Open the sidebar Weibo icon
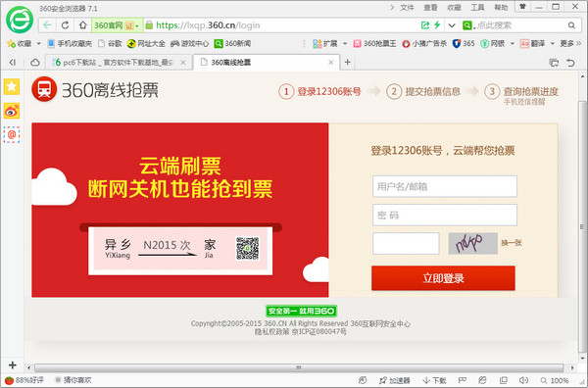This screenshot has height=388, width=588. click(x=12, y=111)
